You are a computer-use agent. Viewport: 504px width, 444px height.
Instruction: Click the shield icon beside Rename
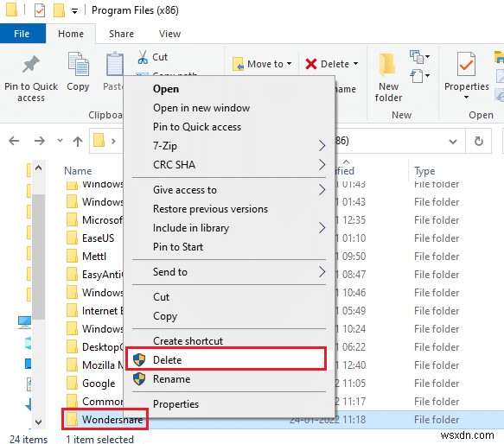[x=139, y=378]
